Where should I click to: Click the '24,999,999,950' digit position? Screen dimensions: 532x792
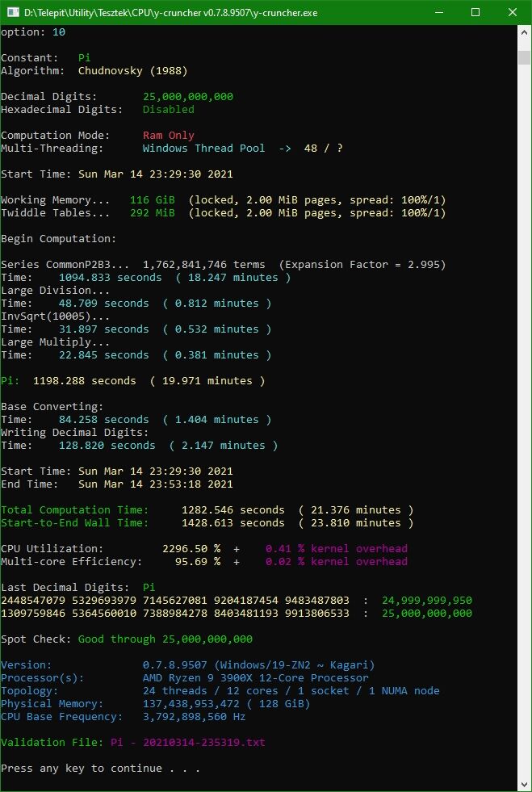(x=427, y=601)
